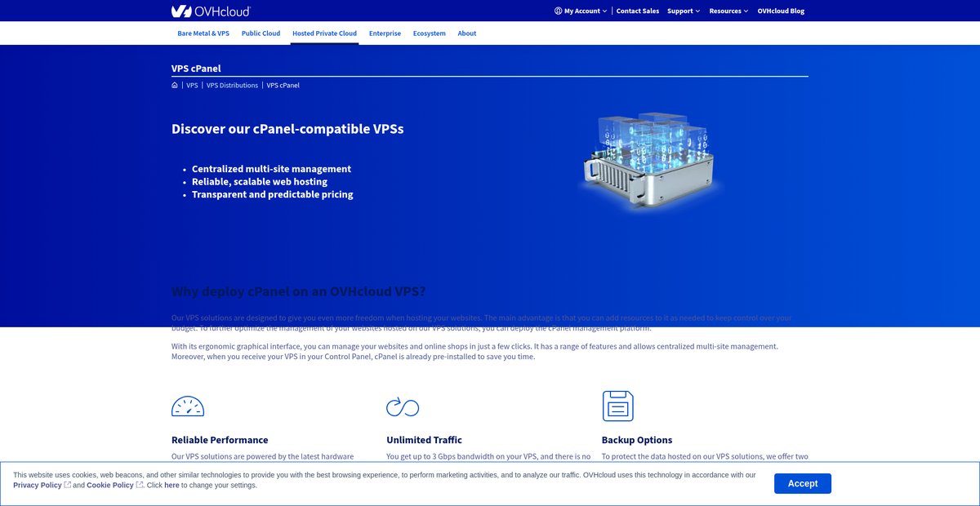The width and height of the screenshot is (980, 506).
Task: Open the Cookie Policy link
Action: (x=110, y=485)
